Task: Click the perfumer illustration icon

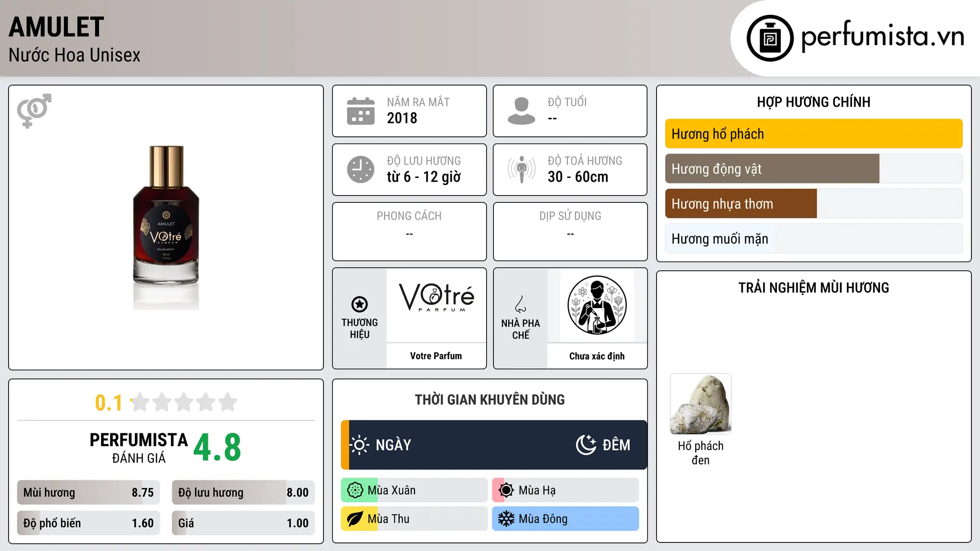Action: pyautogui.click(x=597, y=305)
